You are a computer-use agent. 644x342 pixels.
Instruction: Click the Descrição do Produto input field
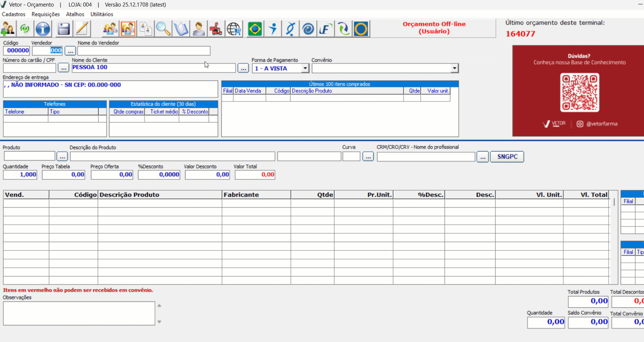[172, 156]
